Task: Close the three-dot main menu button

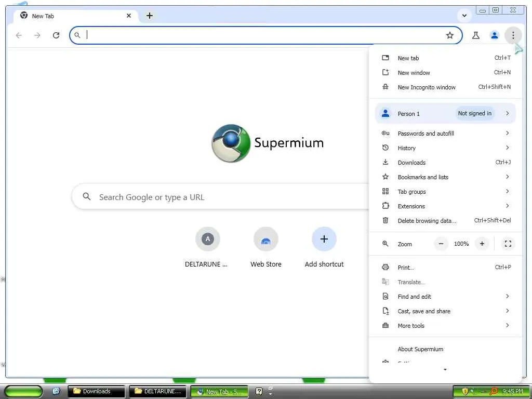Action: click(513, 35)
